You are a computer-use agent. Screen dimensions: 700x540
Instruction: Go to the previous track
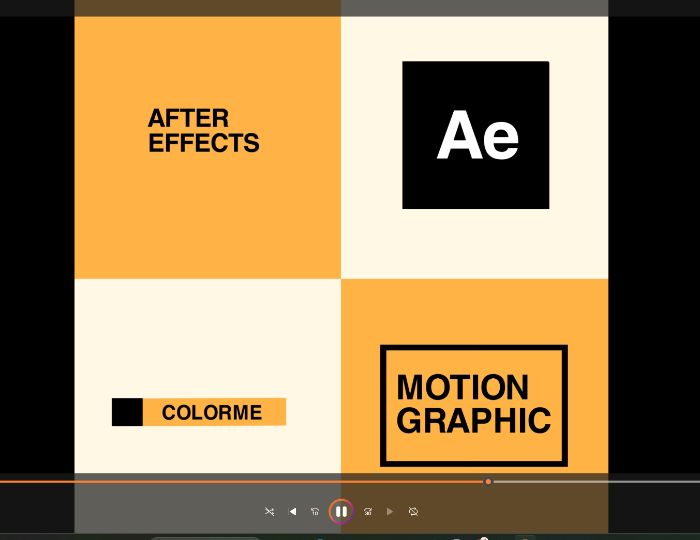[x=293, y=511]
